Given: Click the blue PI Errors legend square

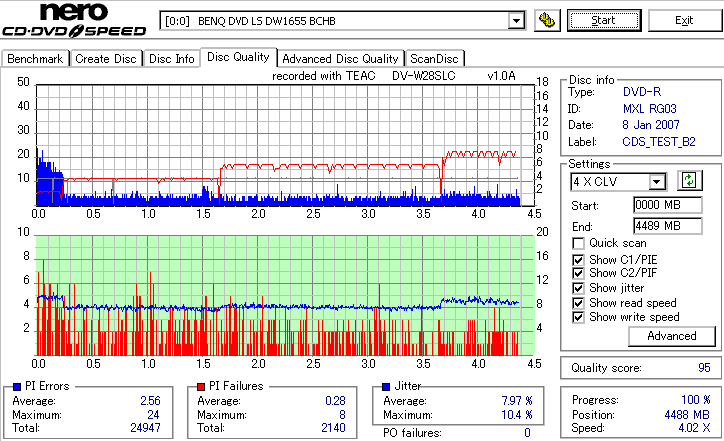Looking at the screenshot, I should pos(17,387).
